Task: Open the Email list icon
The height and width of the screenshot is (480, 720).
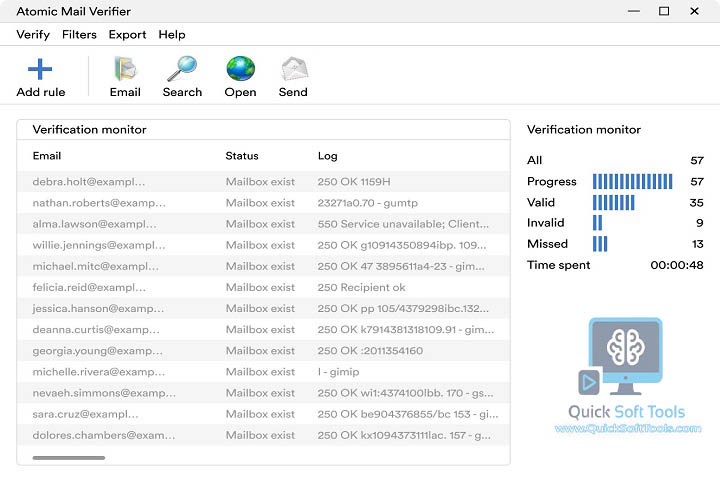Action: pyautogui.click(x=125, y=69)
